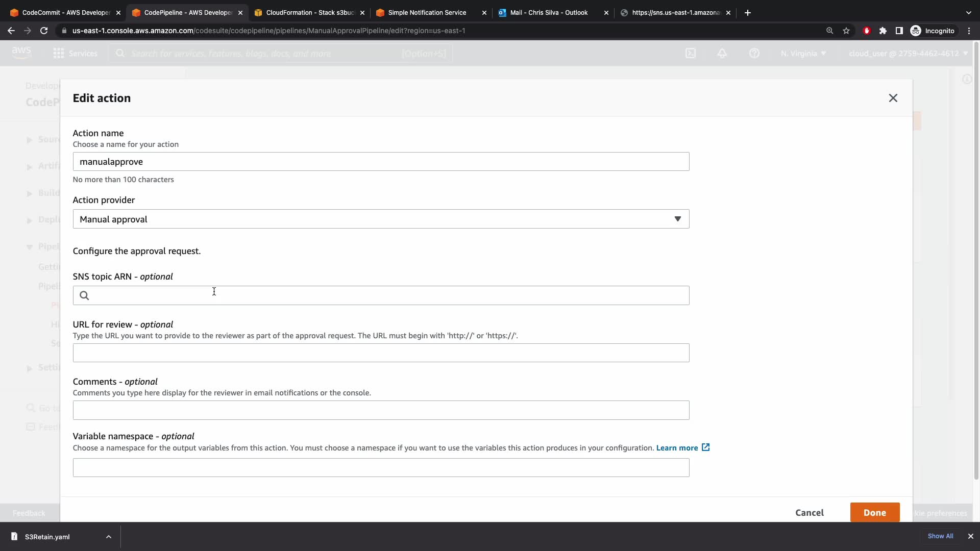Focus the URL for review field
This screenshot has height=551, width=980.
pyautogui.click(x=381, y=353)
